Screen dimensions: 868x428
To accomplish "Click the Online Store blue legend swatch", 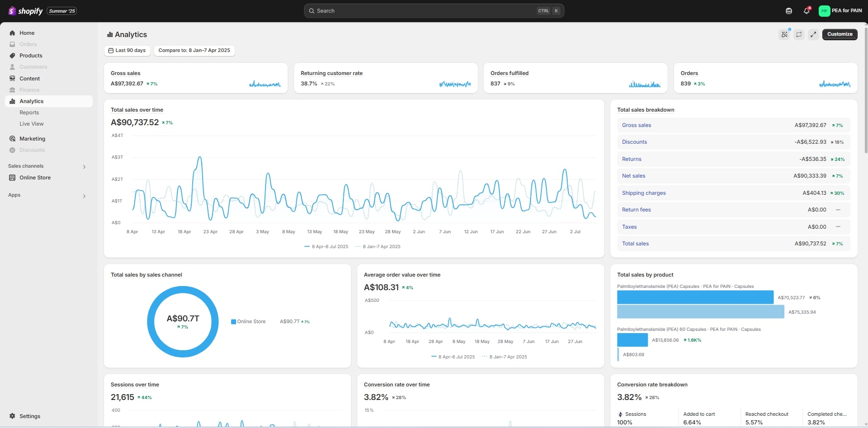I will (233, 322).
